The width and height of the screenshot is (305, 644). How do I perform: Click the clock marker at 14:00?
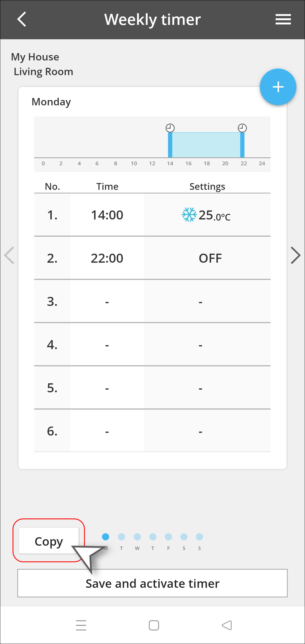coord(170,128)
